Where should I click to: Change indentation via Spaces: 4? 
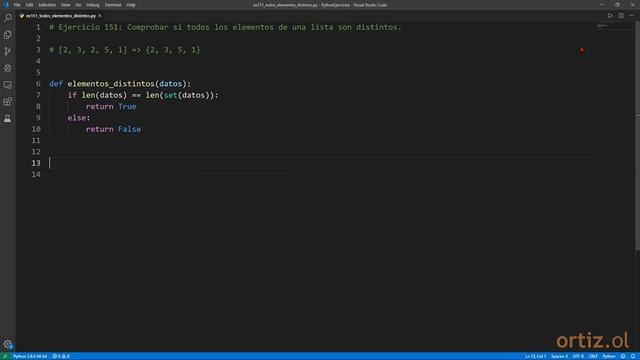point(559,356)
